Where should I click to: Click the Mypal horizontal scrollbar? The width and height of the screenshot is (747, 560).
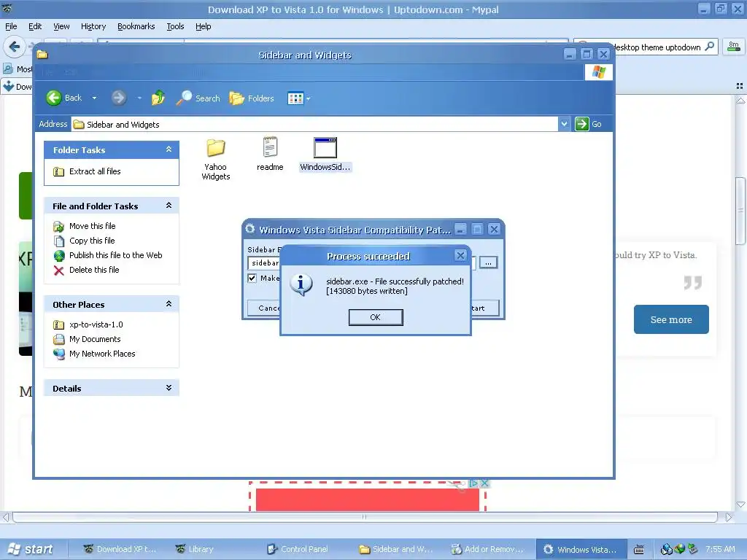(365, 517)
